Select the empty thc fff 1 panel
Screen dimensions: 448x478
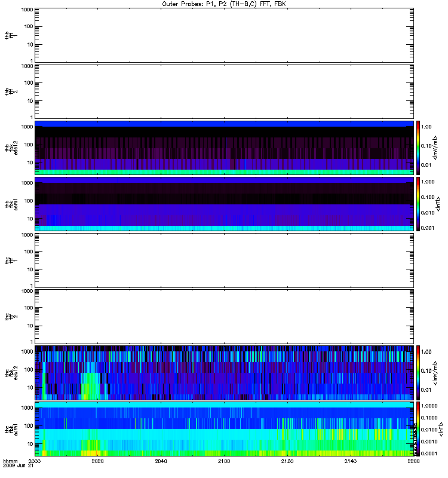[x=224, y=259]
